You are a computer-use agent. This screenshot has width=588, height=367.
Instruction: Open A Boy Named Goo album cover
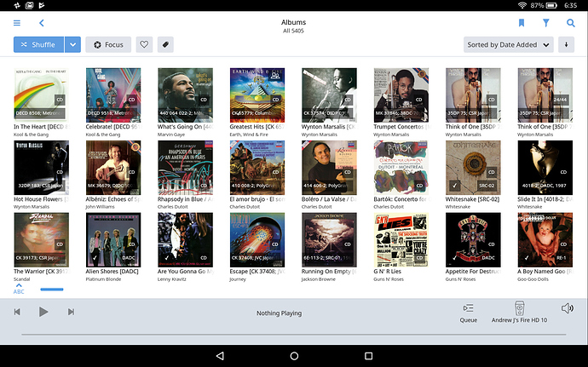[545, 240]
